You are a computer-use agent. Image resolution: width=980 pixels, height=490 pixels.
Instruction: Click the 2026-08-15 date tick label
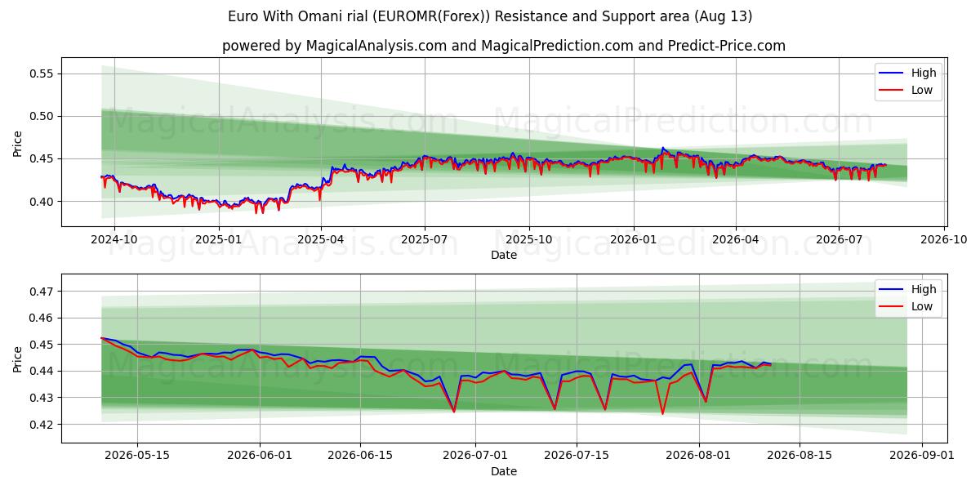pos(800,456)
